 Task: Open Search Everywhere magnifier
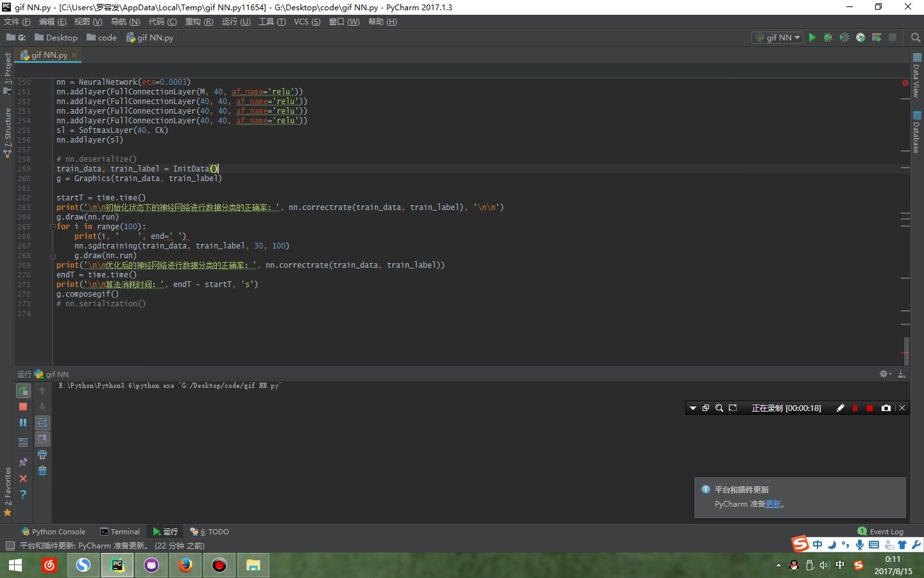click(x=916, y=37)
